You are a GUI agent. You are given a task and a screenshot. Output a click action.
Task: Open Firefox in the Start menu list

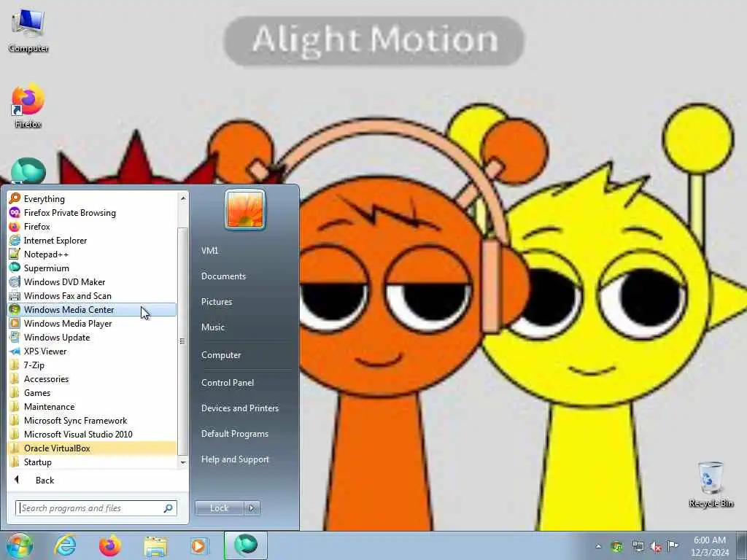tap(92, 226)
